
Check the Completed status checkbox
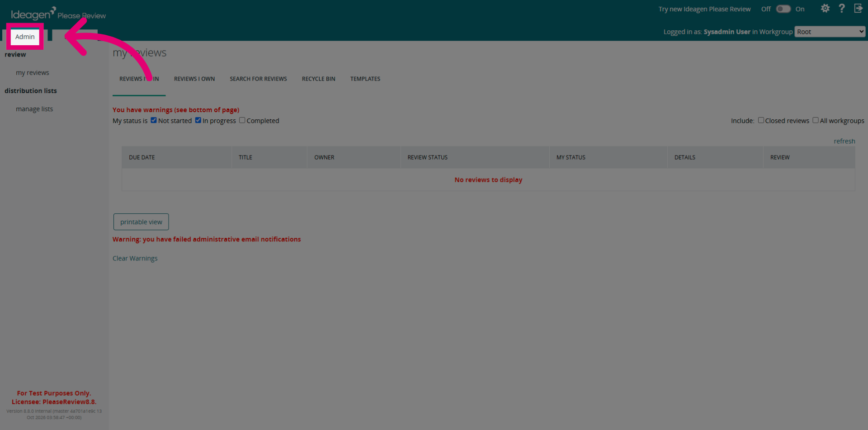[242, 120]
